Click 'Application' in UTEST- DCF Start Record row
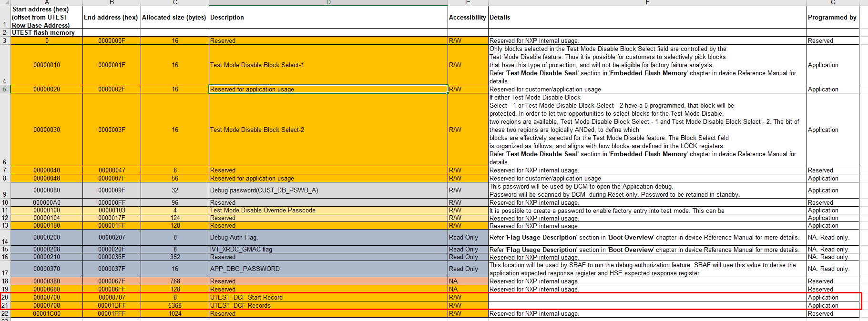 (833, 297)
